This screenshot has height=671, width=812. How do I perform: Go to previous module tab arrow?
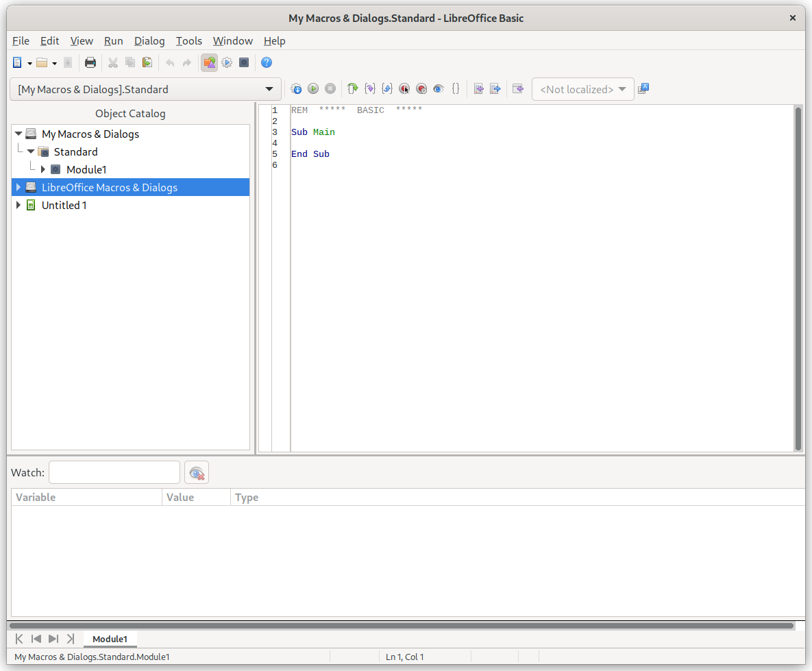tap(36, 639)
